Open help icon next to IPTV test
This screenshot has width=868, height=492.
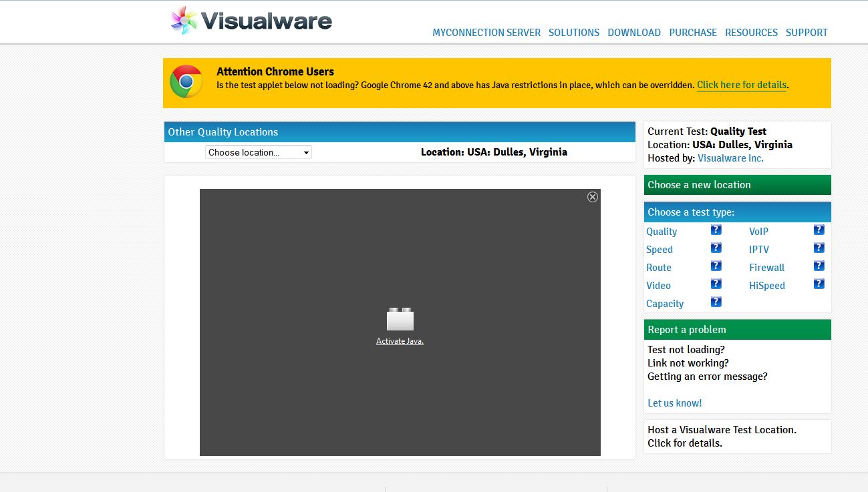coord(819,248)
